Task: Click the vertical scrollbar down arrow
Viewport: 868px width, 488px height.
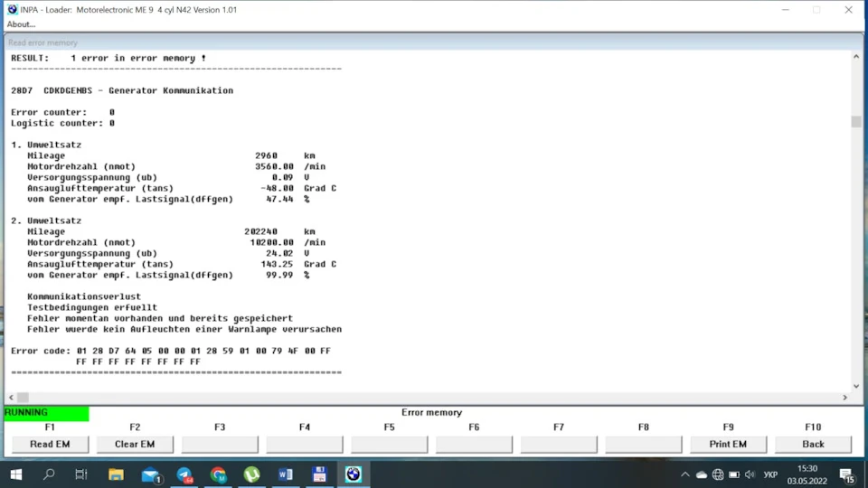Action: 856,386
